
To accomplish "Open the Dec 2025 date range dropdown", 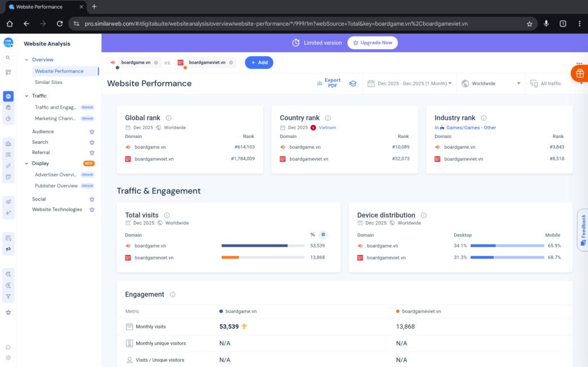I will (409, 83).
